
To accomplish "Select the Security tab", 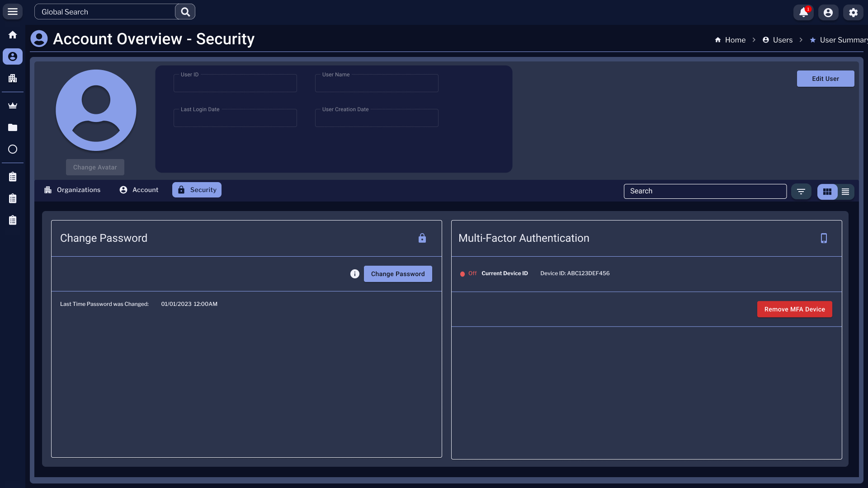I will tap(197, 190).
